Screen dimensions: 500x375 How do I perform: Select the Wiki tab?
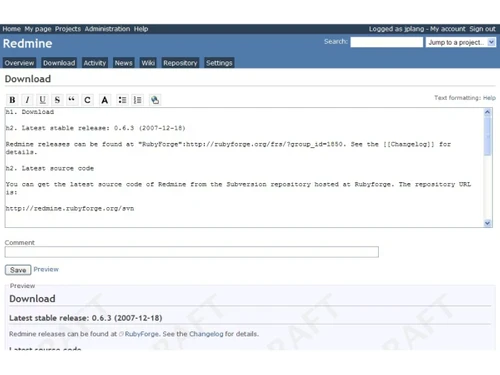point(148,63)
